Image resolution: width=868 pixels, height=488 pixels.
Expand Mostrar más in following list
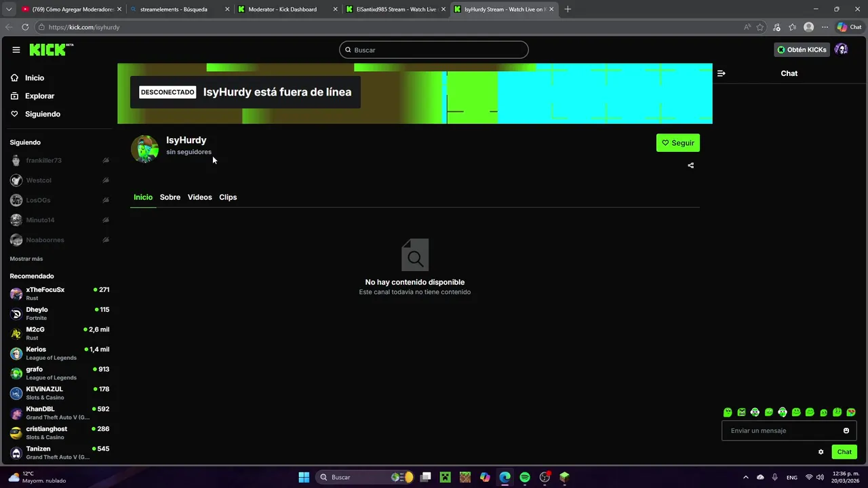click(26, 259)
